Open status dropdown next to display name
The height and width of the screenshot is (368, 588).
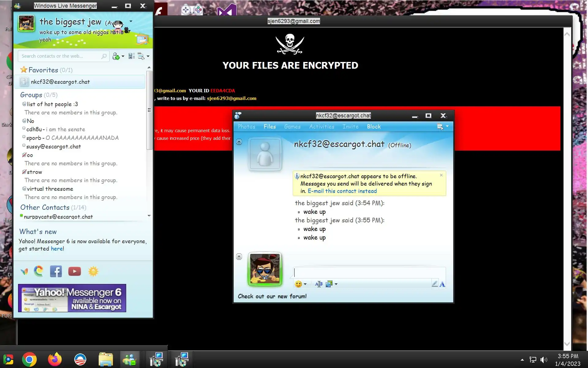pyautogui.click(x=131, y=21)
